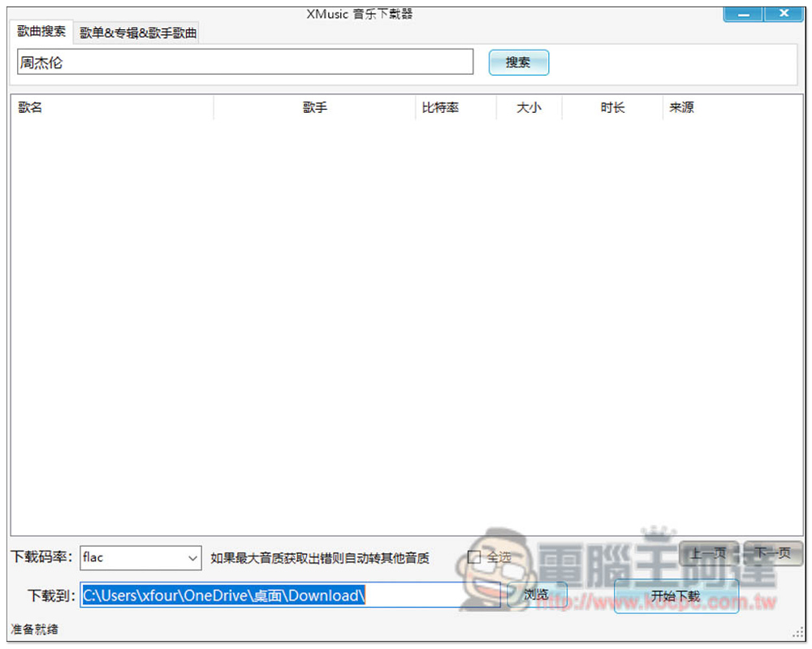Sort by the 歌名 column header

tap(111, 107)
